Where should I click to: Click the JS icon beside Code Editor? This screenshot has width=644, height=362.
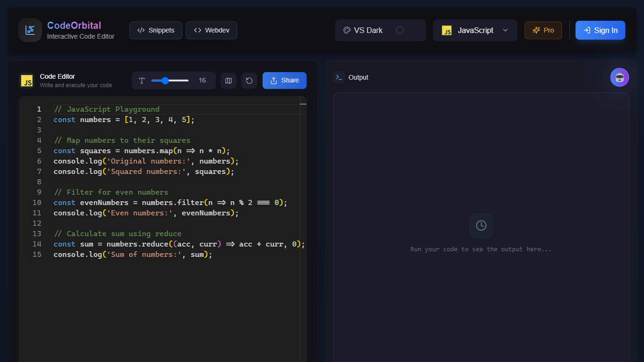point(27,81)
